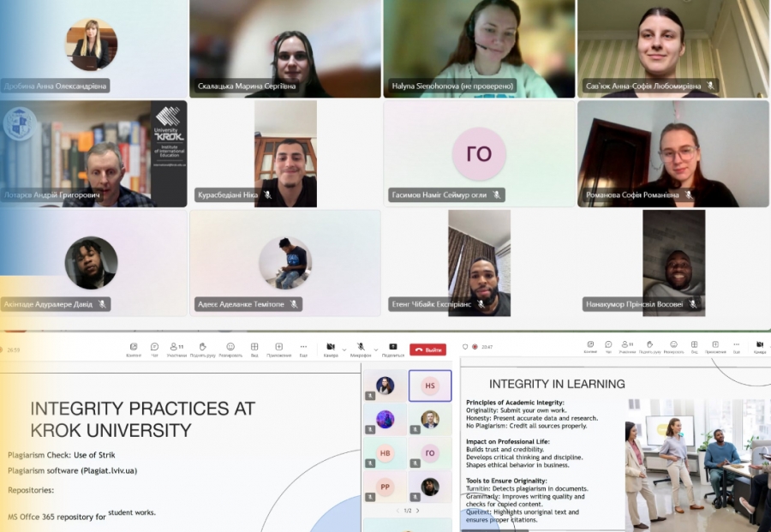Open Приложения in the right meeting toolbar

pyautogui.click(x=715, y=347)
